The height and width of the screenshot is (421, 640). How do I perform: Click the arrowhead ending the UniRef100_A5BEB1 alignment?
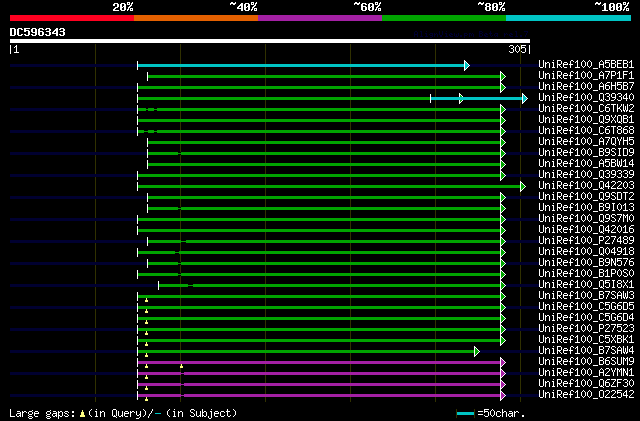pyautogui.click(x=467, y=65)
